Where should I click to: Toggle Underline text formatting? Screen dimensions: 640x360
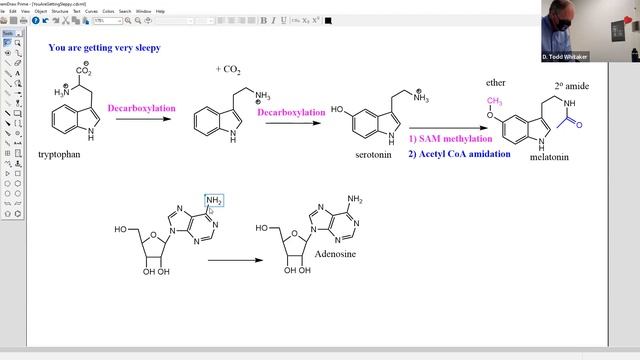pyautogui.click(x=284, y=20)
